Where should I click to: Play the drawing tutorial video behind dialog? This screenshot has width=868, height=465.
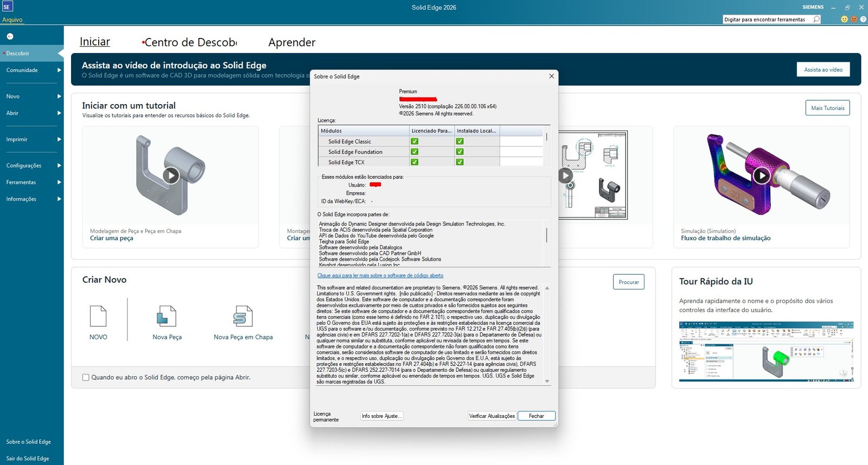tap(565, 176)
